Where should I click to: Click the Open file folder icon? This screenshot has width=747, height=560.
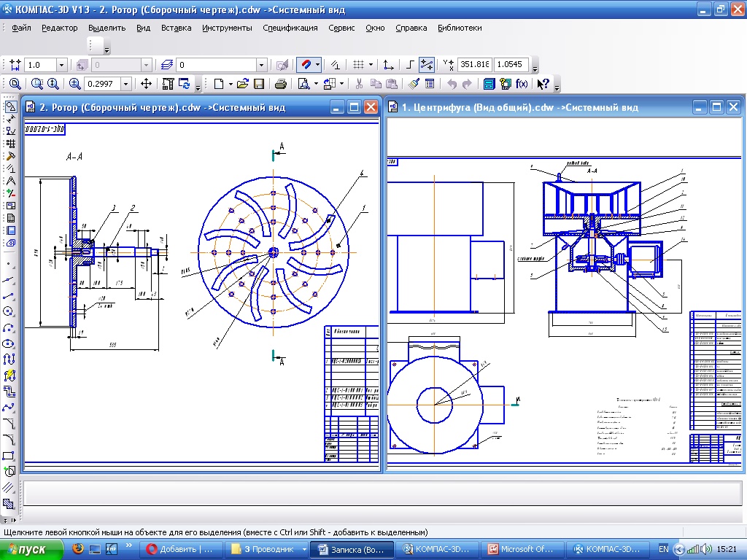point(242,84)
